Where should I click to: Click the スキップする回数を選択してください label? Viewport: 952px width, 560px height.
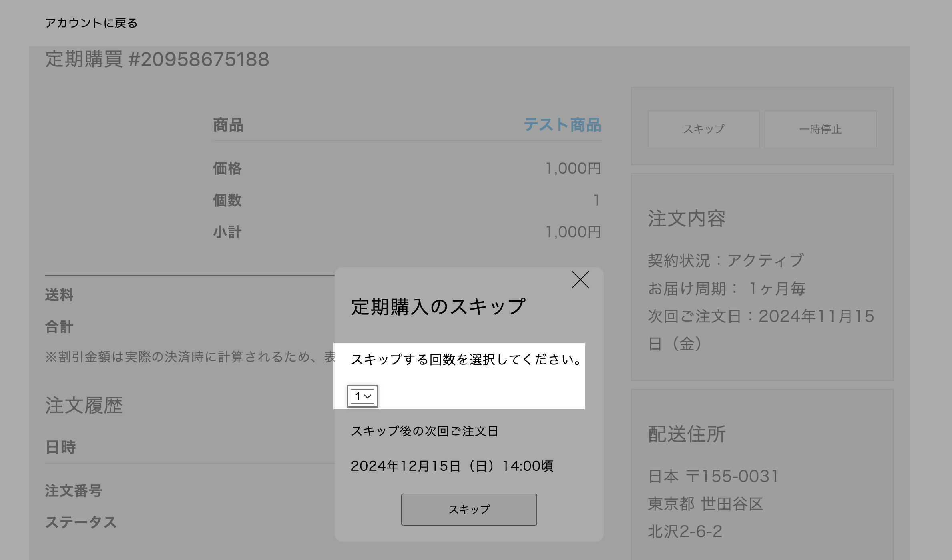[466, 360]
